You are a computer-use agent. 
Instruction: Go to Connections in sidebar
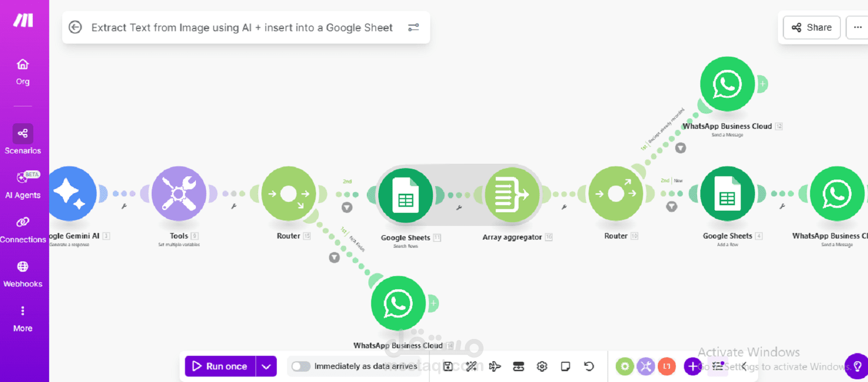click(23, 230)
